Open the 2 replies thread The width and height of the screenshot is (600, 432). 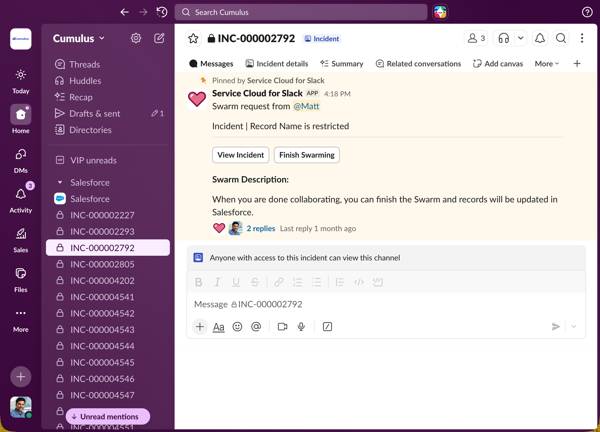tap(261, 228)
